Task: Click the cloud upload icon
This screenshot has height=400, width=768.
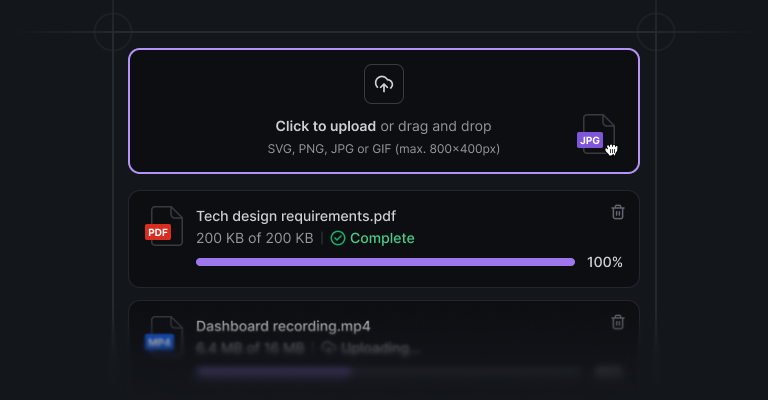Action: [384, 84]
